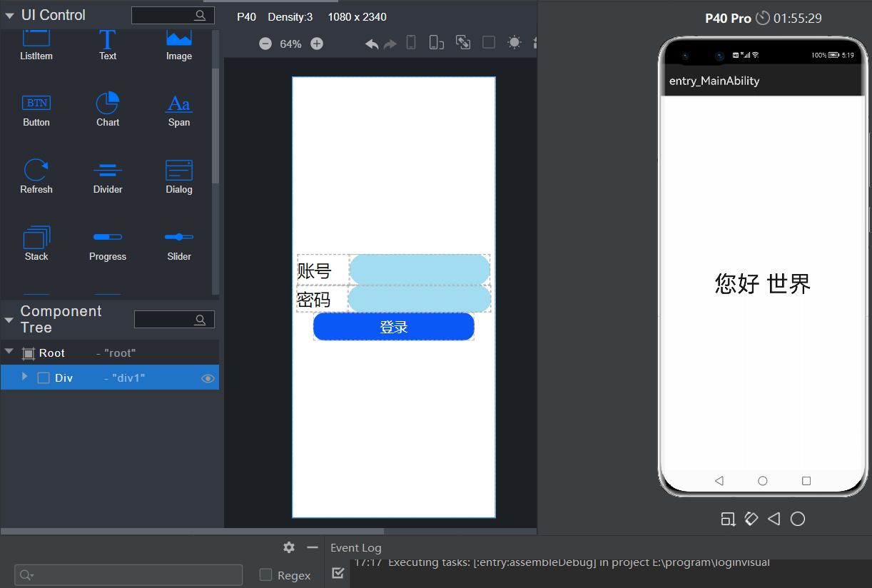Click the linked-squares toolbar icon
The height and width of the screenshot is (588, 872).
coord(463,43)
